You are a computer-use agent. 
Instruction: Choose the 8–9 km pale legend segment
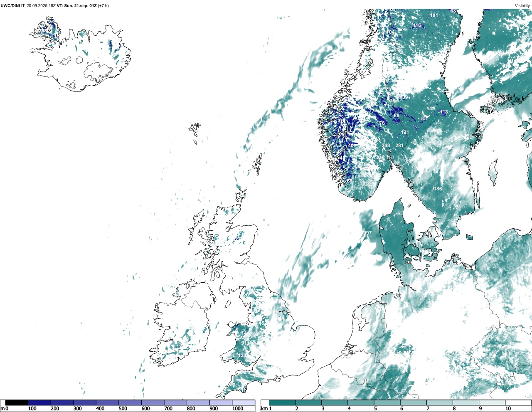point(465,403)
